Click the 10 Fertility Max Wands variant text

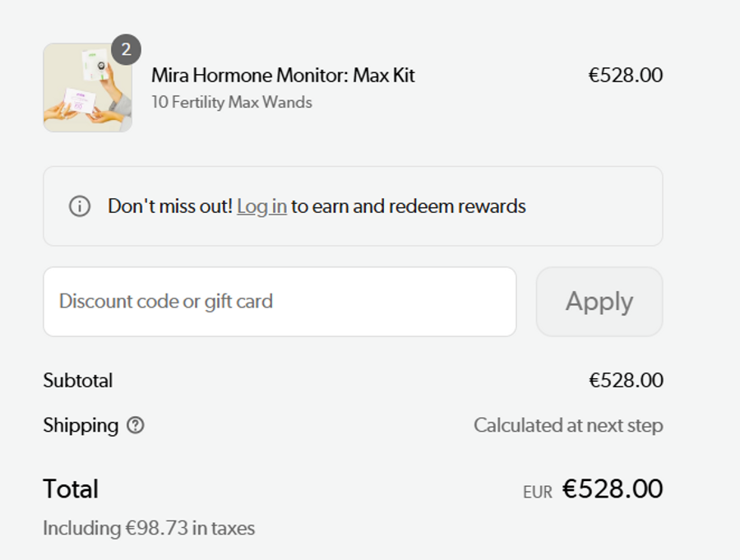(x=232, y=103)
